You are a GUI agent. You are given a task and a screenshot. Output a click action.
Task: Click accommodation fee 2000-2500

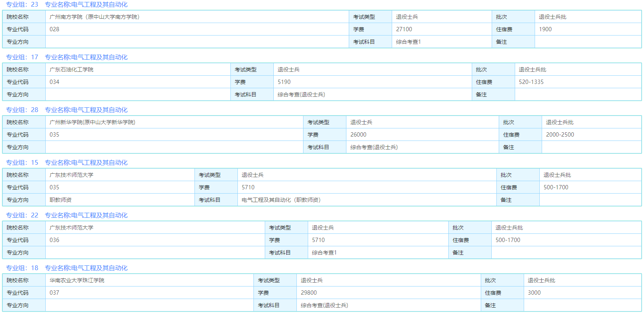click(x=560, y=135)
